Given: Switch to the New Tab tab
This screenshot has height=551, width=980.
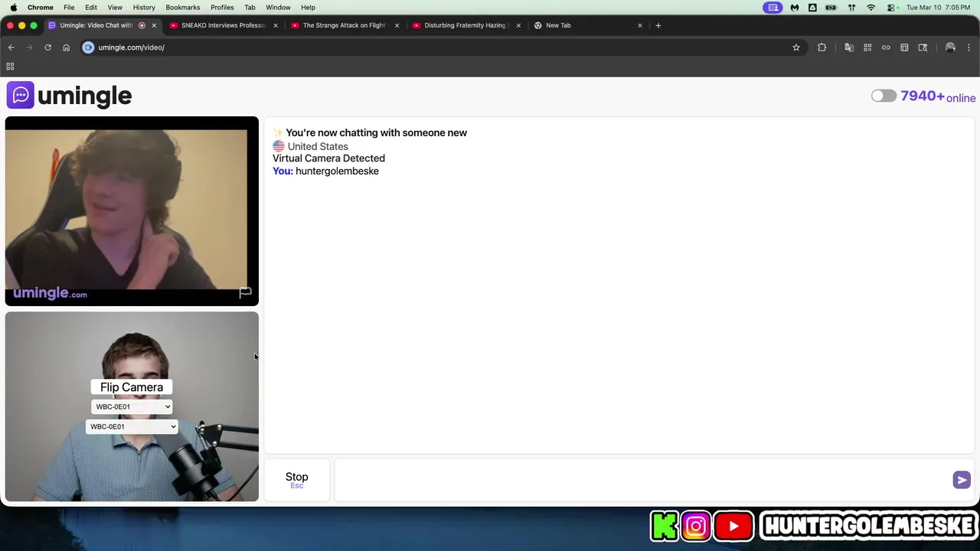Looking at the screenshot, I should point(587,25).
